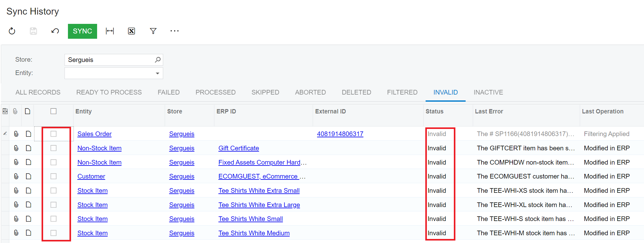Viewport: 644px width, 243px height.
Task: Click the Save disk icon
Action: (34, 31)
